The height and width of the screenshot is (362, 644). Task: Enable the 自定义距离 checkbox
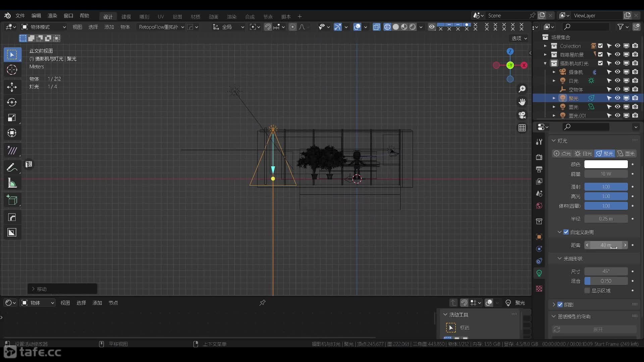click(566, 232)
